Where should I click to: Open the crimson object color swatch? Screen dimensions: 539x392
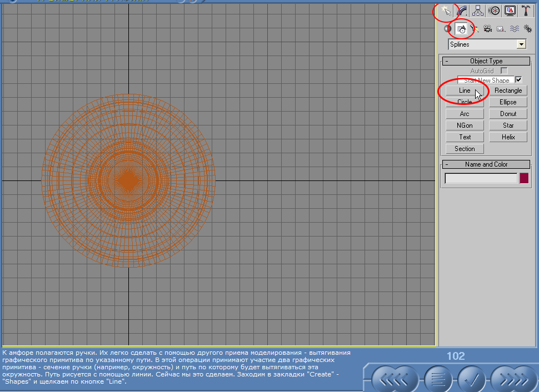(x=524, y=178)
